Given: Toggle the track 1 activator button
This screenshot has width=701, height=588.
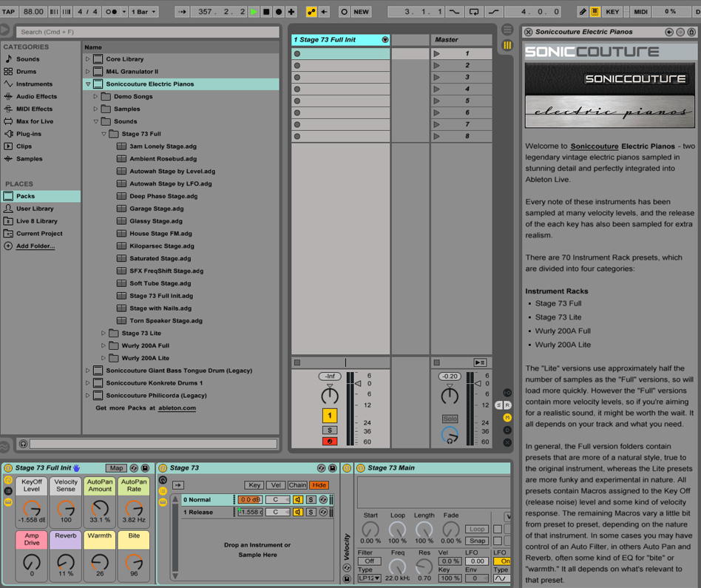Looking at the screenshot, I should point(330,416).
